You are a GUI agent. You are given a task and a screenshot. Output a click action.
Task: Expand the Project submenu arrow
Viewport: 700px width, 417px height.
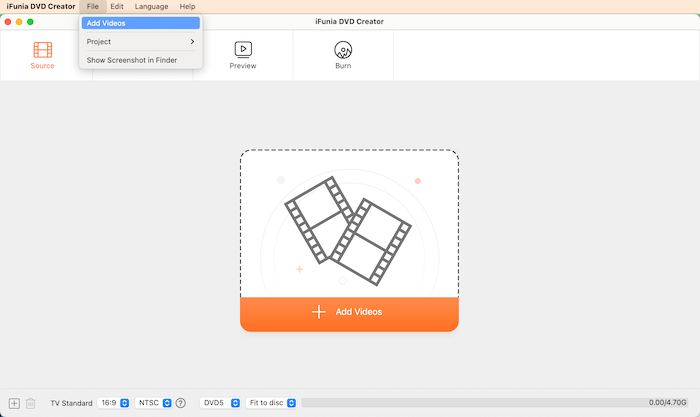pos(193,42)
